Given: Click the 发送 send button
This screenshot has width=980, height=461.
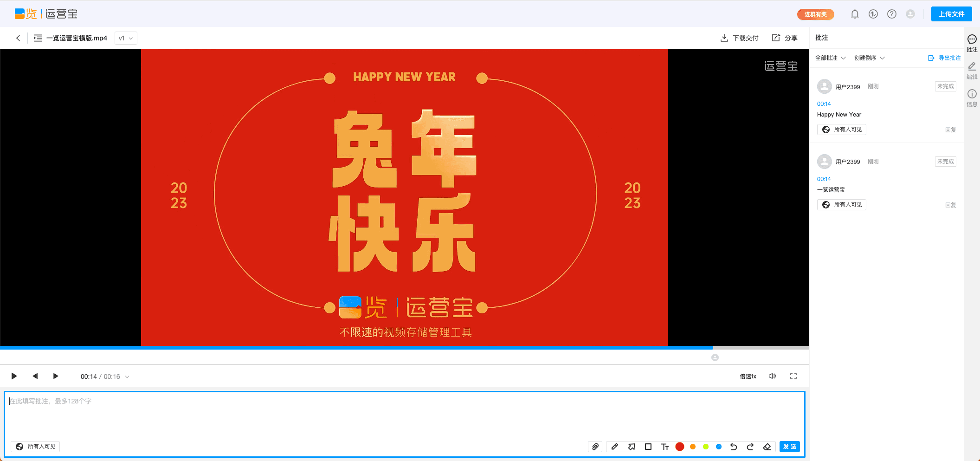Looking at the screenshot, I should [x=790, y=446].
